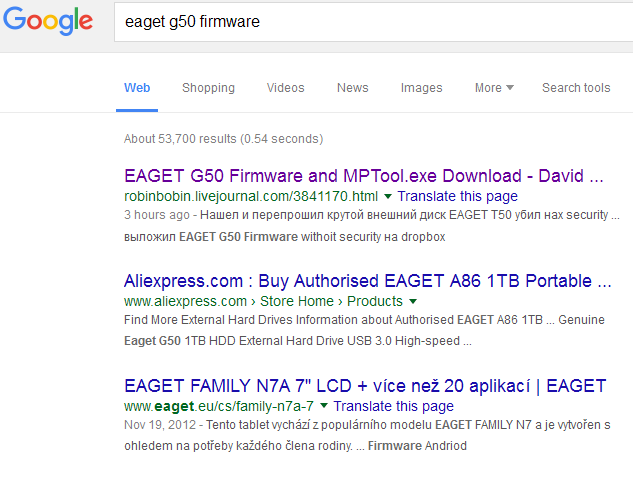Open EAGET G50 Firmware and MPTool.exe result
This screenshot has height=478, width=633.
pyautogui.click(x=364, y=176)
